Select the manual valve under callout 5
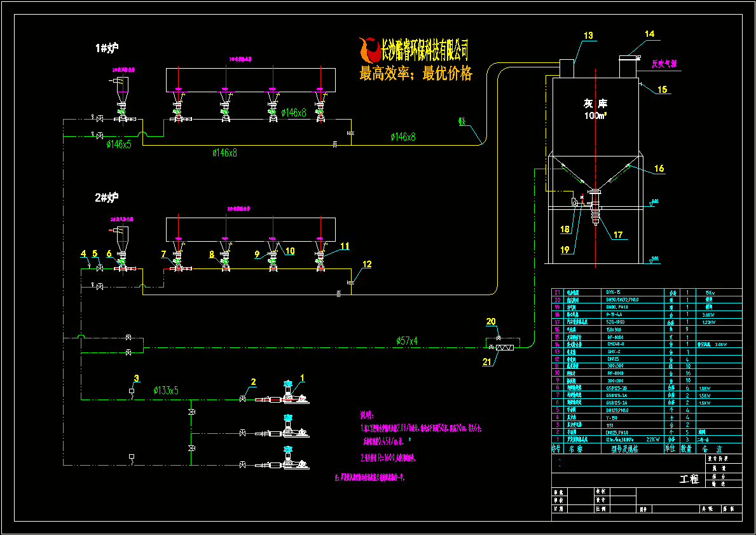Viewport: 756px width, 535px height. [99, 268]
